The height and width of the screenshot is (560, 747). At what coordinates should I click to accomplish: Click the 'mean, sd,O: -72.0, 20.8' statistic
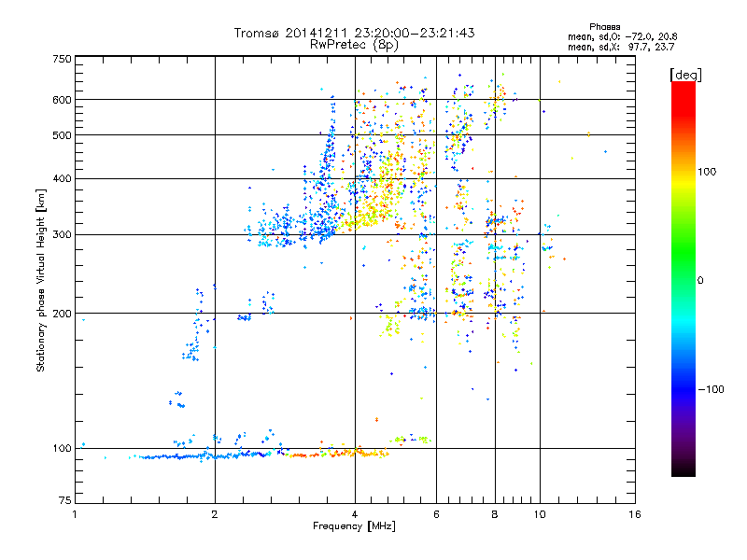coord(622,36)
